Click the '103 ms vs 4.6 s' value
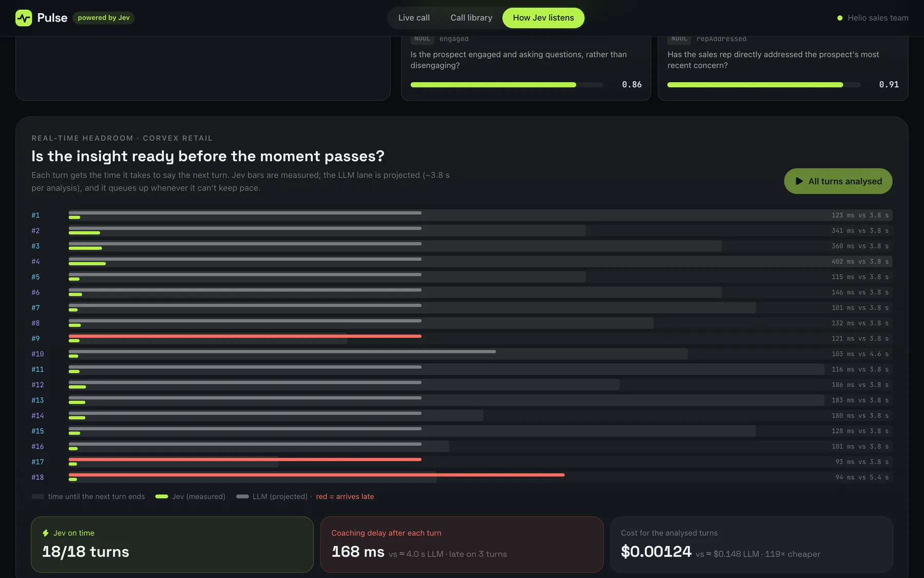 [x=860, y=354]
